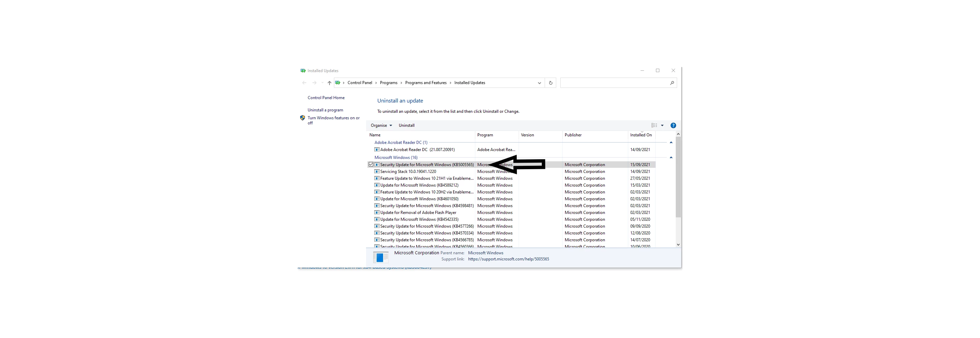
Task: Collapse the Adobe Acrobat Reader DC group
Action: pos(671,143)
